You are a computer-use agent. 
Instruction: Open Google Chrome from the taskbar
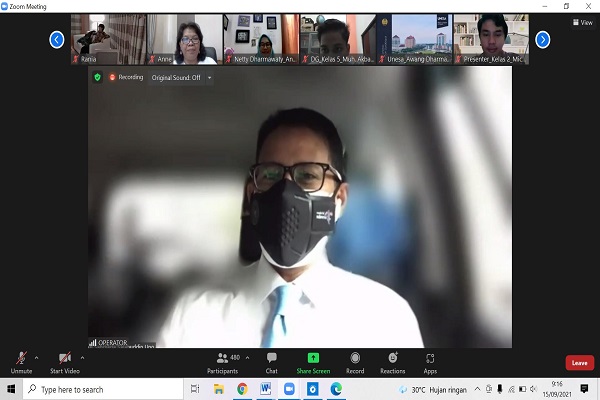click(x=242, y=389)
